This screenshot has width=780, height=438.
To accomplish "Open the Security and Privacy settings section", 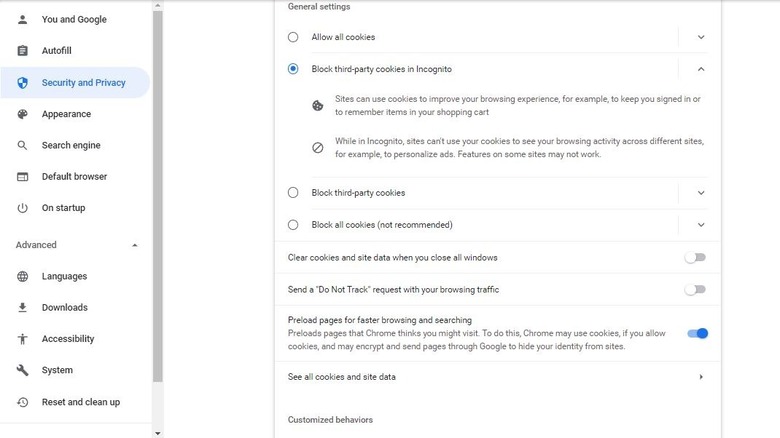I will pyautogui.click(x=83, y=83).
